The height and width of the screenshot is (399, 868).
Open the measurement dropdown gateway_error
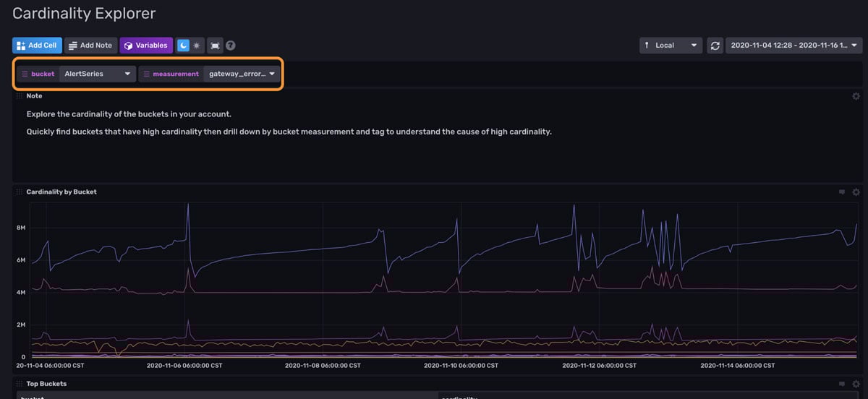pyautogui.click(x=242, y=74)
